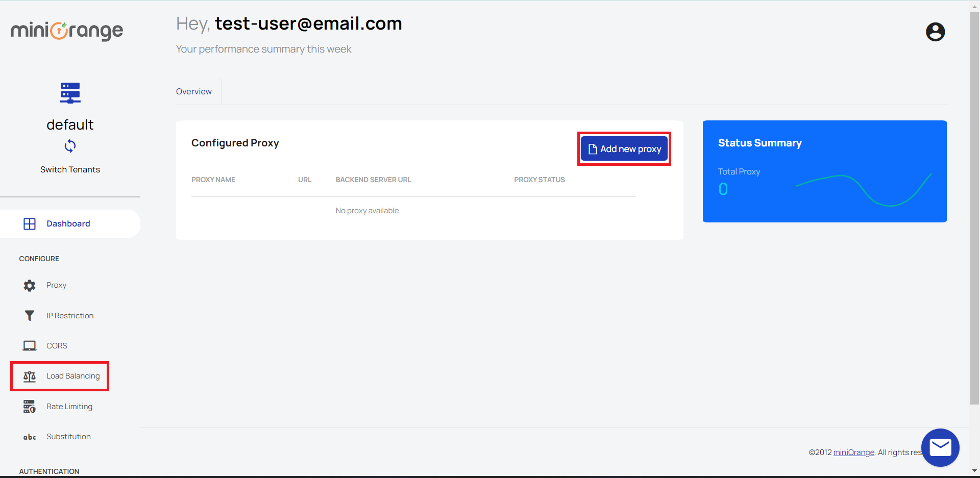Open Substitution settings
This screenshot has height=478, width=980.
68,437
